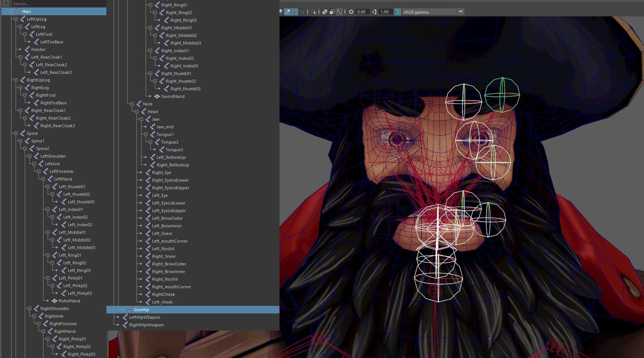Click the locator icon beside PistolHand
644x358 pixels.
click(x=55, y=301)
